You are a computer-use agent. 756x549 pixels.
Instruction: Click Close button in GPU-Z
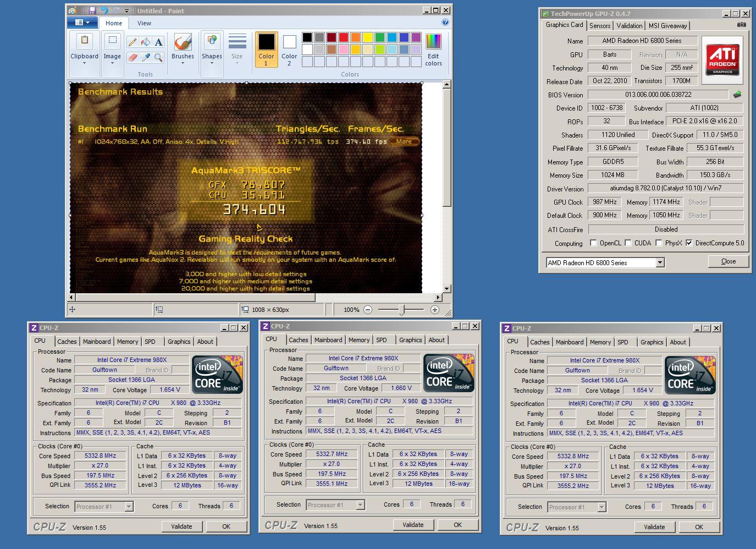click(729, 261)
